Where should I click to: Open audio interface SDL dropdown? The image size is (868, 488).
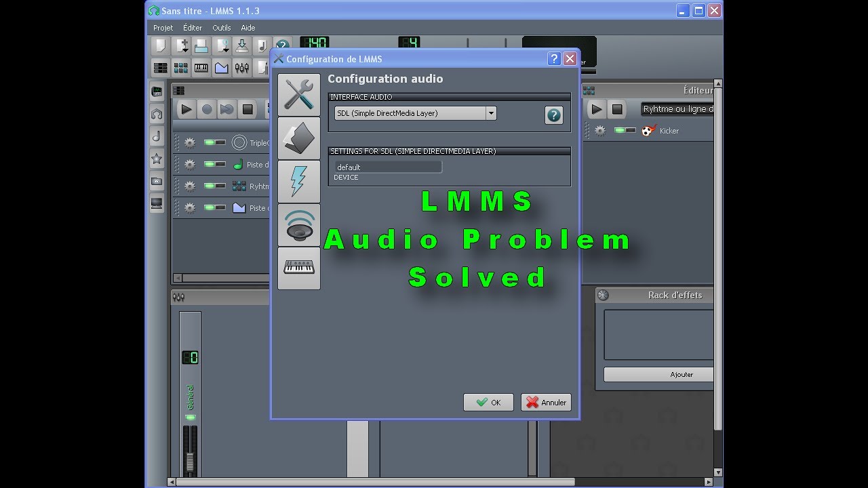point(415,113)
